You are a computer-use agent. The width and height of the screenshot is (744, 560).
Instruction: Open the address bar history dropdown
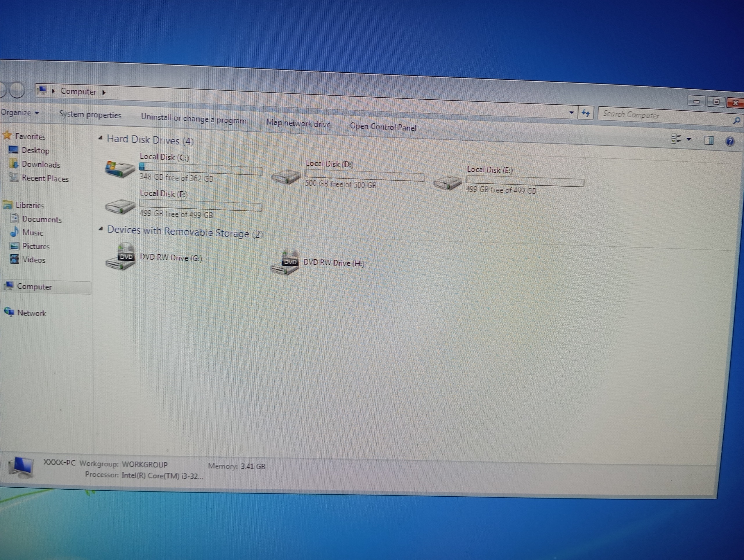coord(571,113)
